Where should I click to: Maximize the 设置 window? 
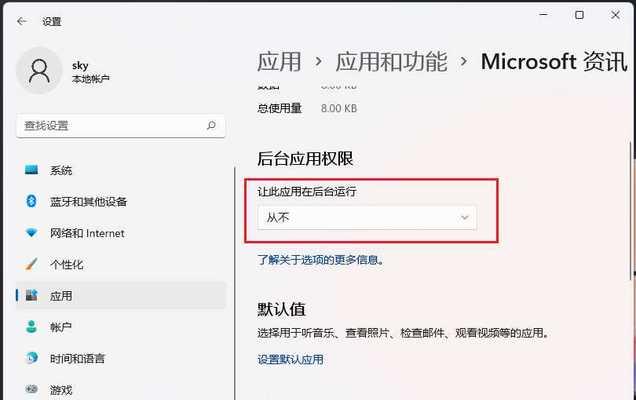click(579, 15)
